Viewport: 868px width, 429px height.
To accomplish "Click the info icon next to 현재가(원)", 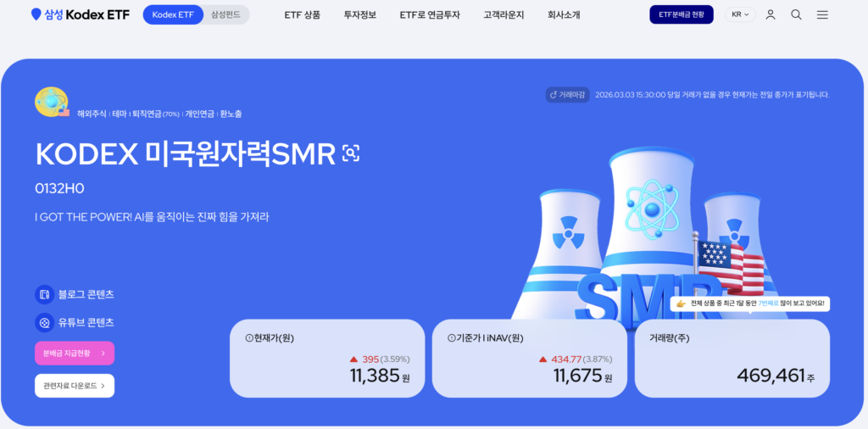I will tap(248, 338).
